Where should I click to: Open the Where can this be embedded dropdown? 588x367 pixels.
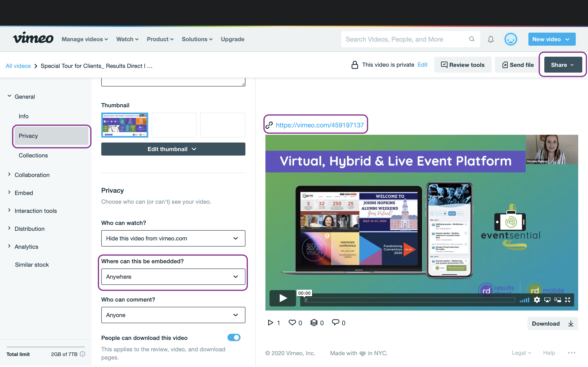coord(173,277)
